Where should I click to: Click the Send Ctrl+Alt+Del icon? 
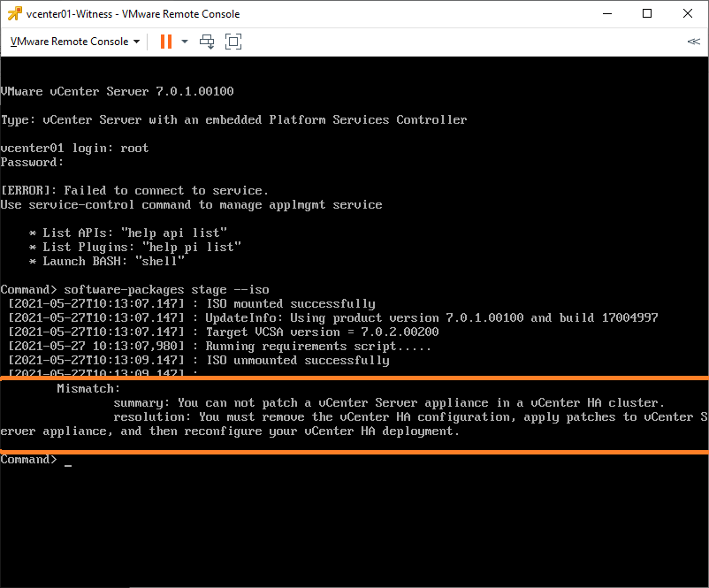click(207, 42)
